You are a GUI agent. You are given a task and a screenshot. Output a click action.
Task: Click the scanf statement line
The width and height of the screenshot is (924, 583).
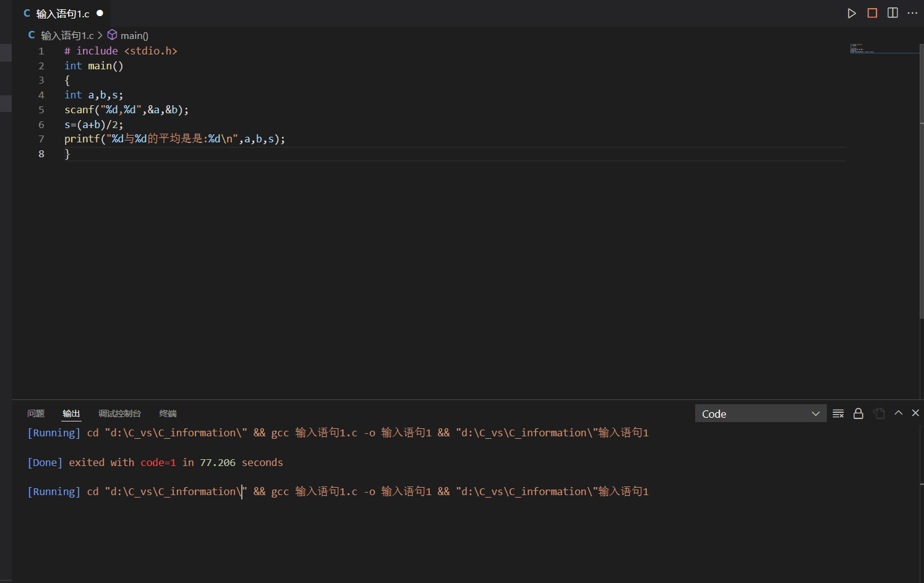click(127, 110)
